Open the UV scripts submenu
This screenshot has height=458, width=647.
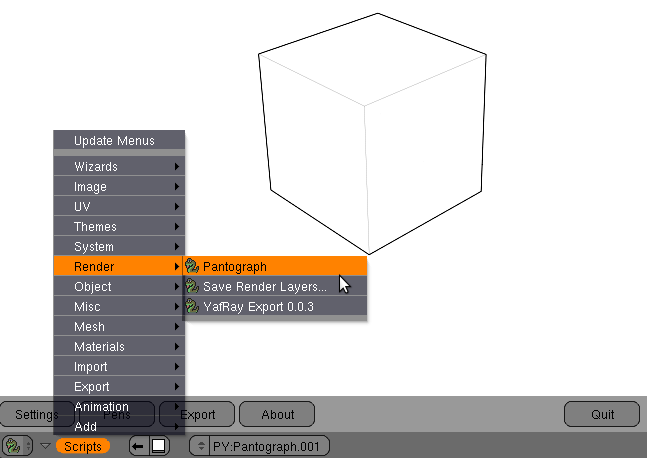(x=119, y=206)
